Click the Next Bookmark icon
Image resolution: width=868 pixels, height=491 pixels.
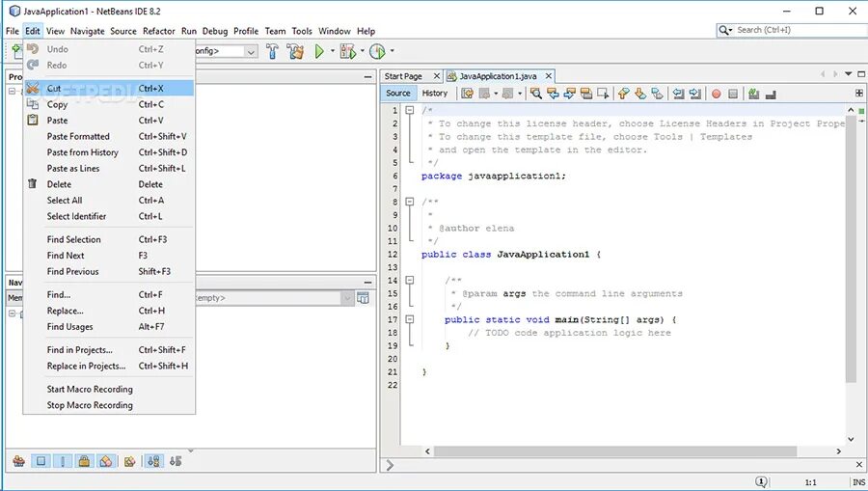[640, 94]
